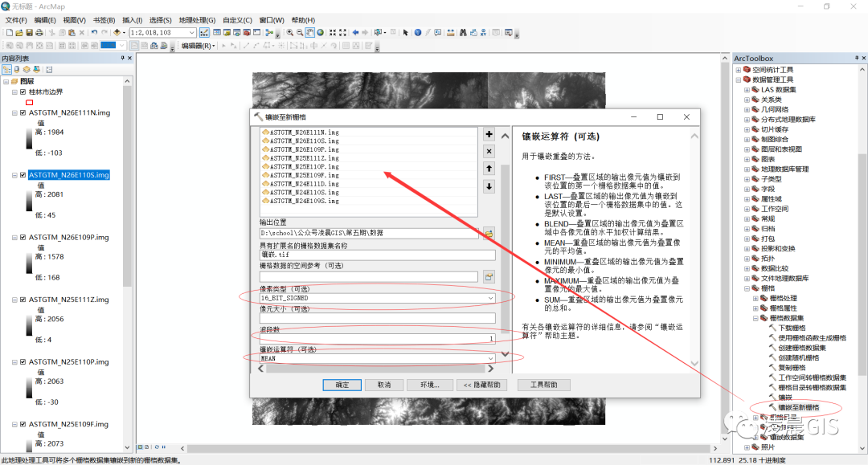Image resolution: width=868 pixels, height=465 pixels.
Task: Save the map with floppy disk icon
Action: coord(30,33)
